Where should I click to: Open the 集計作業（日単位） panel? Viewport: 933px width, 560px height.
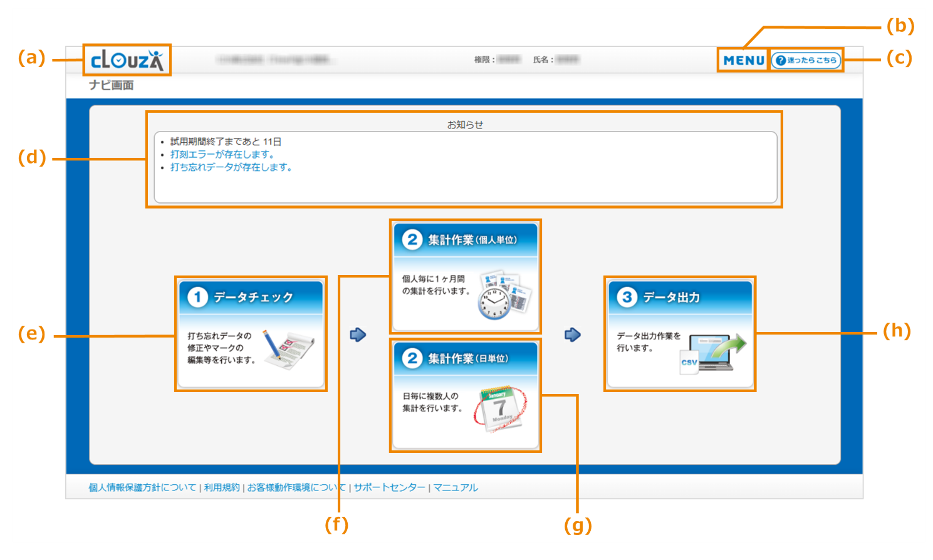[x=466, y=395]
